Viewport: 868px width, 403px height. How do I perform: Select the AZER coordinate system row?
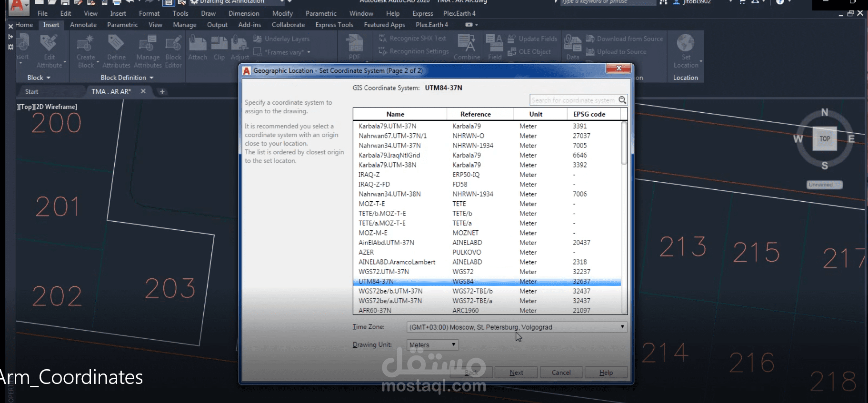click(487, 252)
